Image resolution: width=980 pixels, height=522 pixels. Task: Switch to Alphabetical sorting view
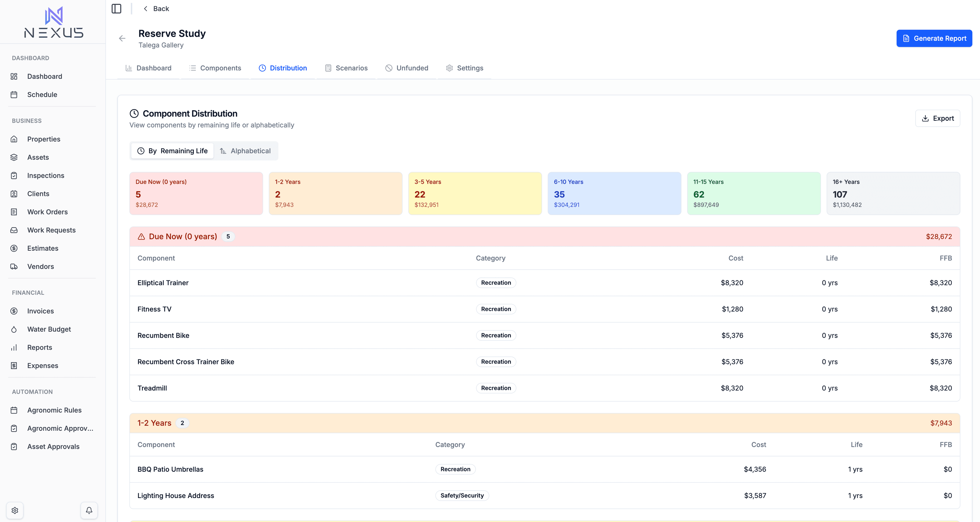pyautogui.click(x=245, y=151)
